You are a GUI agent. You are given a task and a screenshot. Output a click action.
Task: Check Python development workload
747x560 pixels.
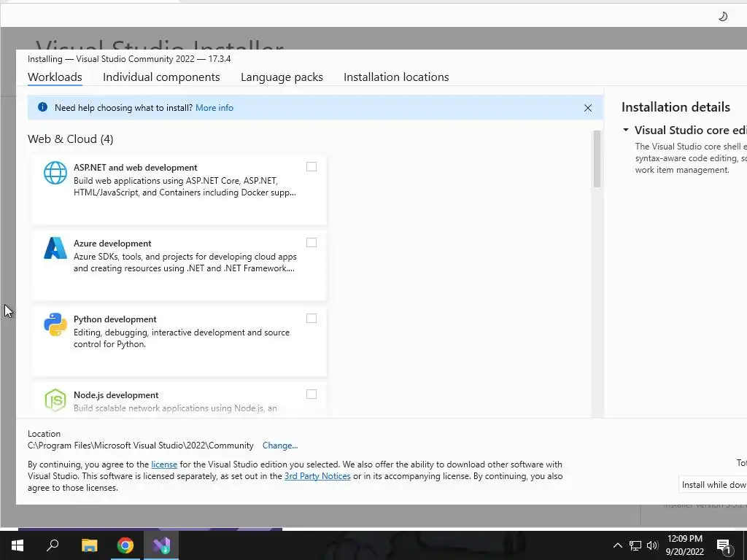point(311,318)
